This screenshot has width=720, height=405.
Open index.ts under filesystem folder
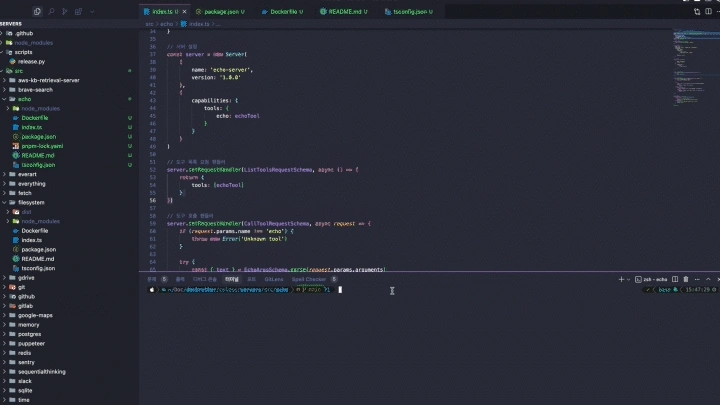(x=32, y=240)
